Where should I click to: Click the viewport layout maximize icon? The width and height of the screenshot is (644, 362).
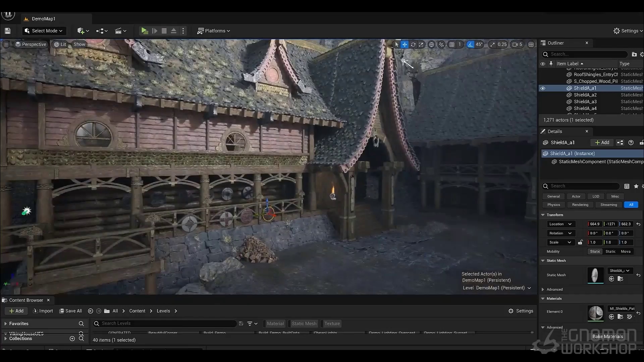(x=531, y=44)
